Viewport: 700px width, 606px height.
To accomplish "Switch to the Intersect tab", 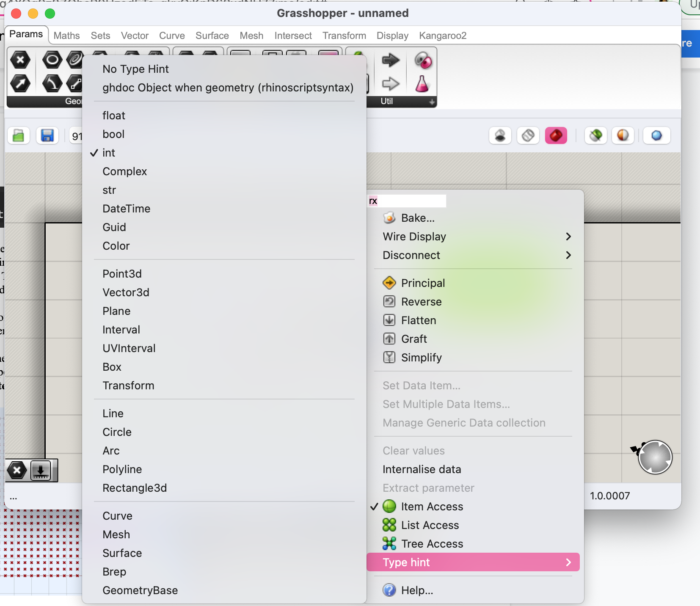I will click(x=293, y=36).
